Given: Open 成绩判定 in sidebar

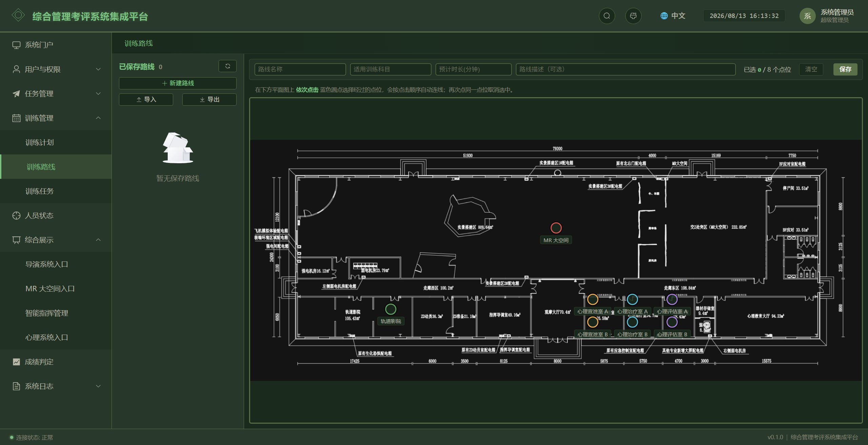Looking at the screenshot, I should (56, 362).
